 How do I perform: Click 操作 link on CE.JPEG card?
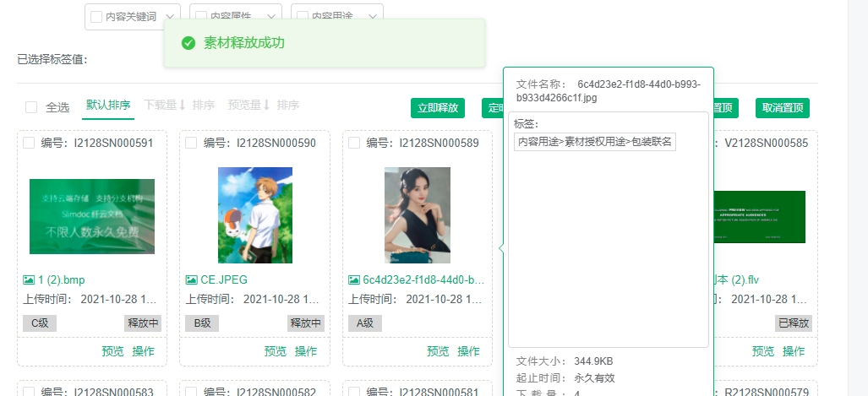pyautogui.click(x=306, y=351)
